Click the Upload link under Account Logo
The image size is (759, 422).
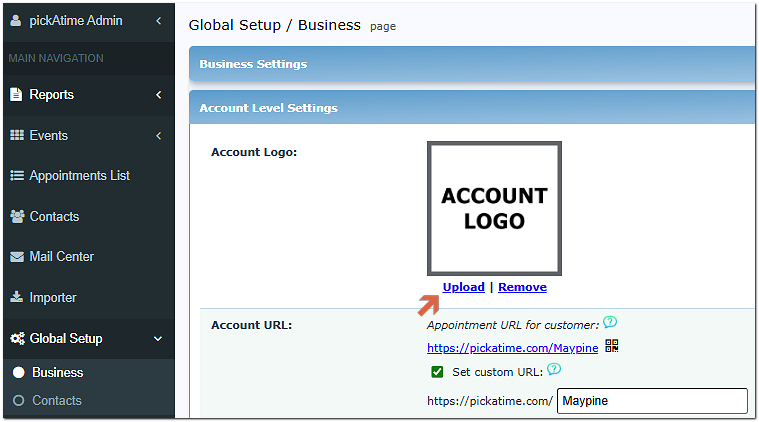tap(463, 287)
